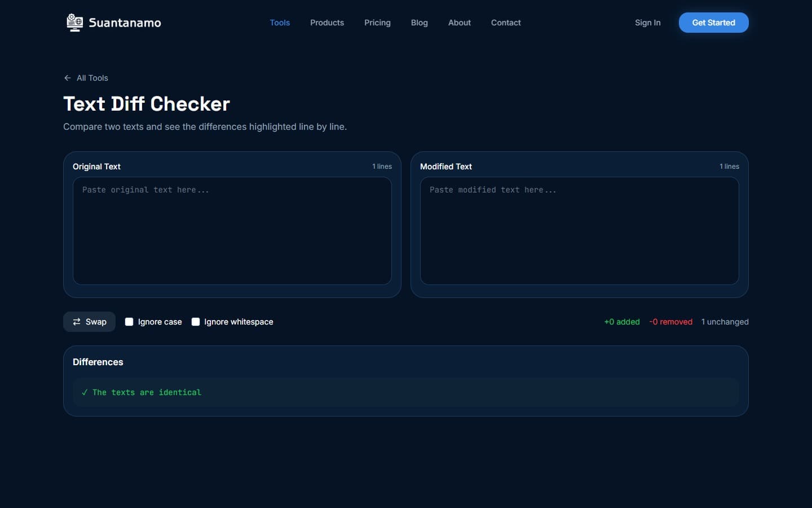Click the swap arrows icon
The width and height of the screenshot is (812, 508).
[77, 322]
